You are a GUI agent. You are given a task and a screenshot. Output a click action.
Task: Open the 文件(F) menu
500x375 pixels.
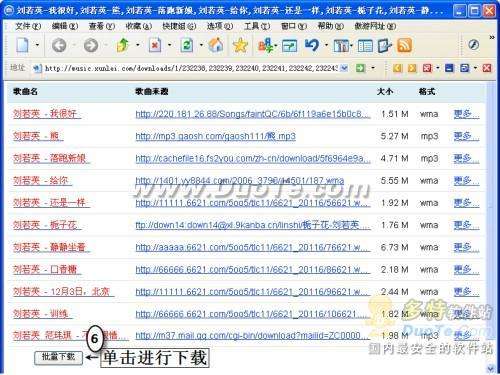click(x=28, y=26)
